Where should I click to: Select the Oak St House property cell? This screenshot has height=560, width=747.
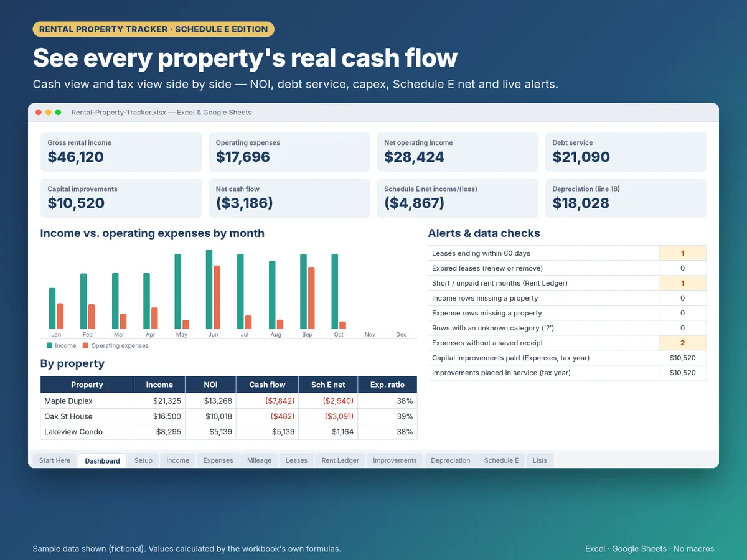(87, 416)
